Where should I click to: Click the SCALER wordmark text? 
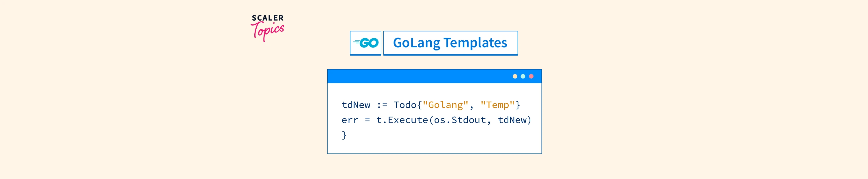(268, 18)
